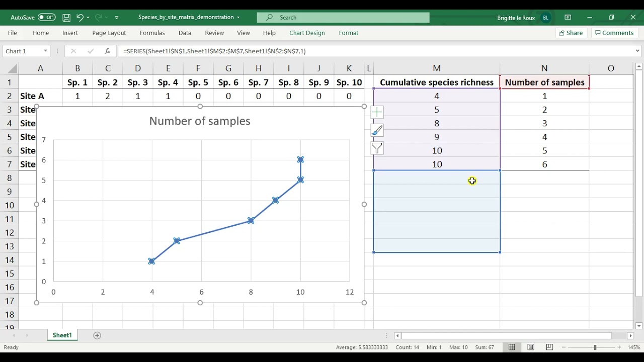Click the 145% zoom level
Screen dimensions: 644x362
tap(633, 347)
